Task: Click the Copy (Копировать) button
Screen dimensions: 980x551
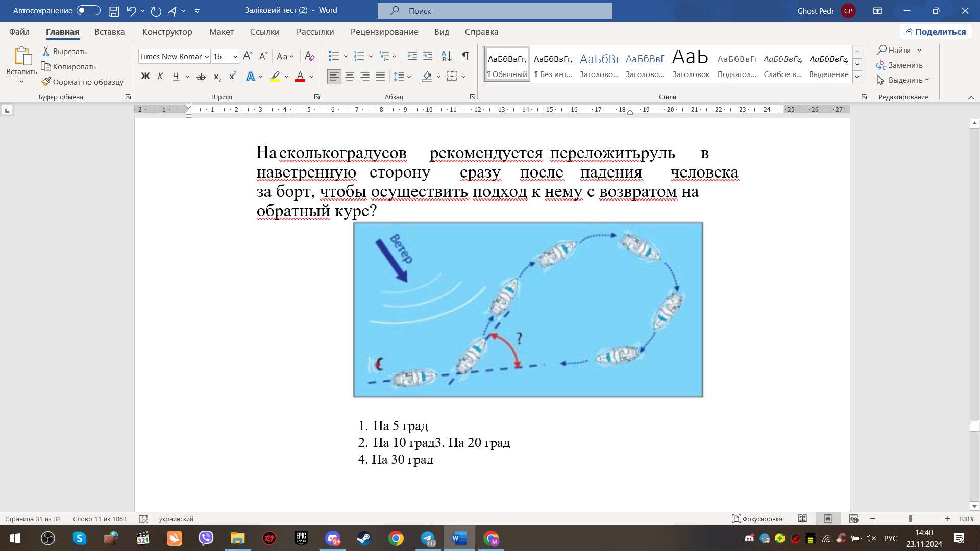Action: [68, 66]
